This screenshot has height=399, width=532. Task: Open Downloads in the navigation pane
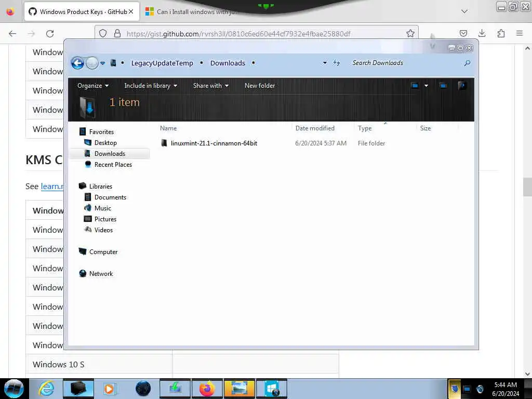tap(110, 154)
